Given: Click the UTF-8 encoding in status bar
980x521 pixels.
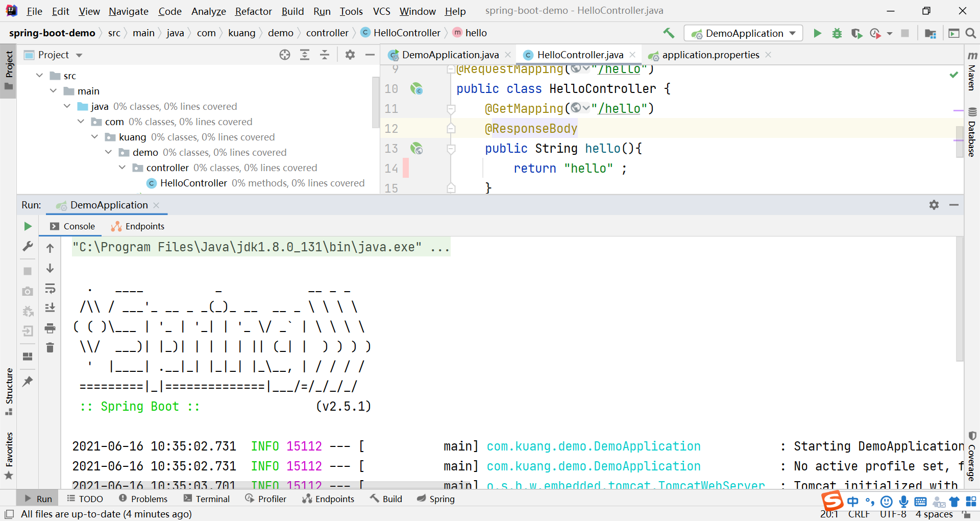Looking at the screenshot, I should [x=893, y=514].
